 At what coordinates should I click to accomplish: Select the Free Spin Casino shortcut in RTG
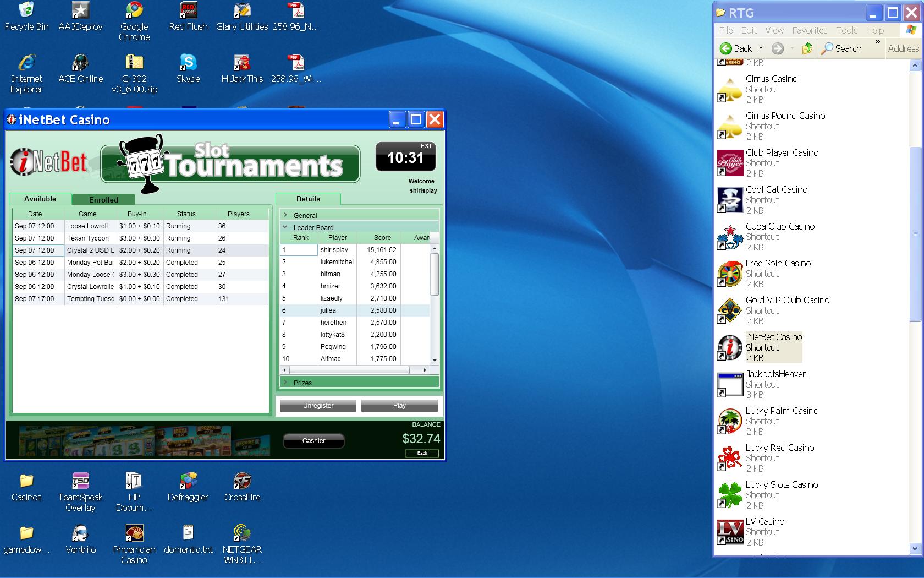point(765,274)
